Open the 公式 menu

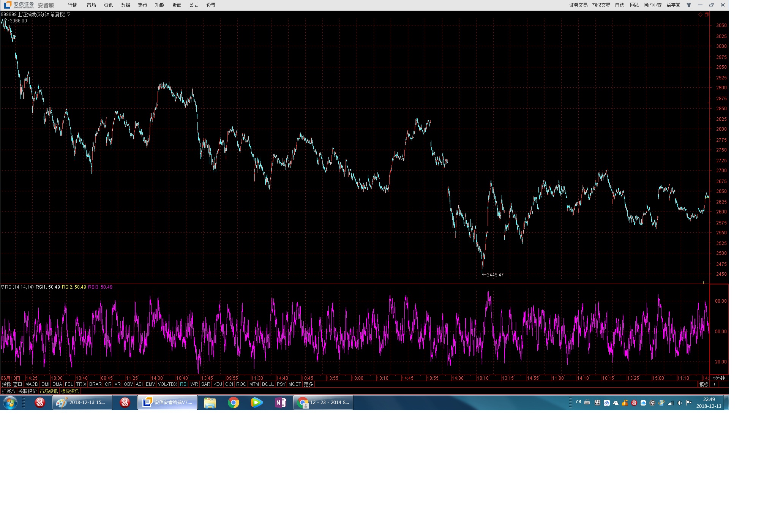[x=194, y=5]
